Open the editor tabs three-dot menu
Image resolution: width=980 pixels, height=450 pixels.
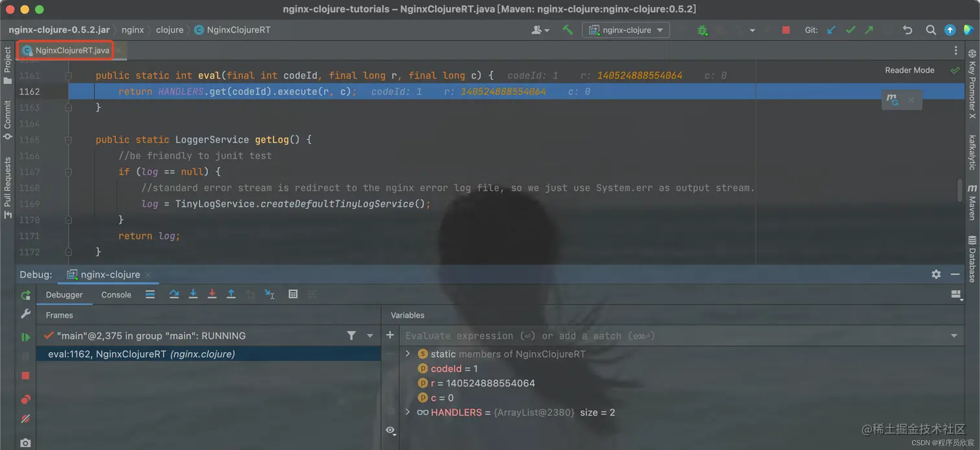click(955, 50)
